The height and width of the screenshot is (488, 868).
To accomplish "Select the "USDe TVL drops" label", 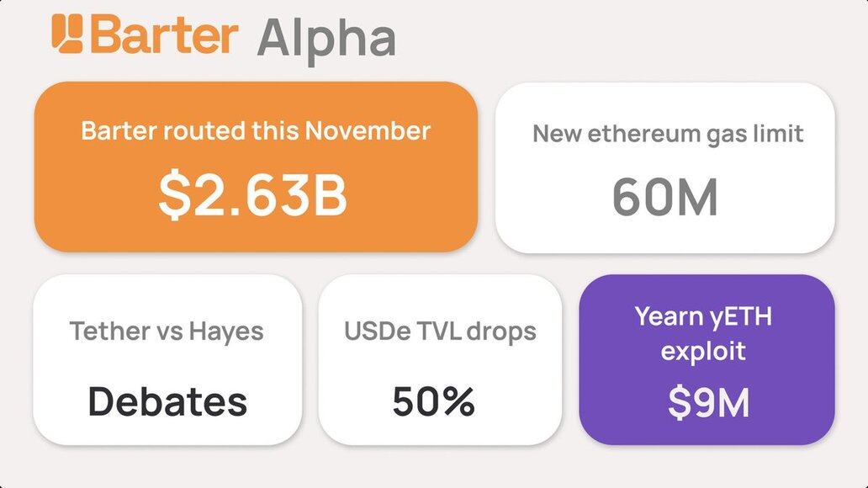I will click(x=440, y=331).
